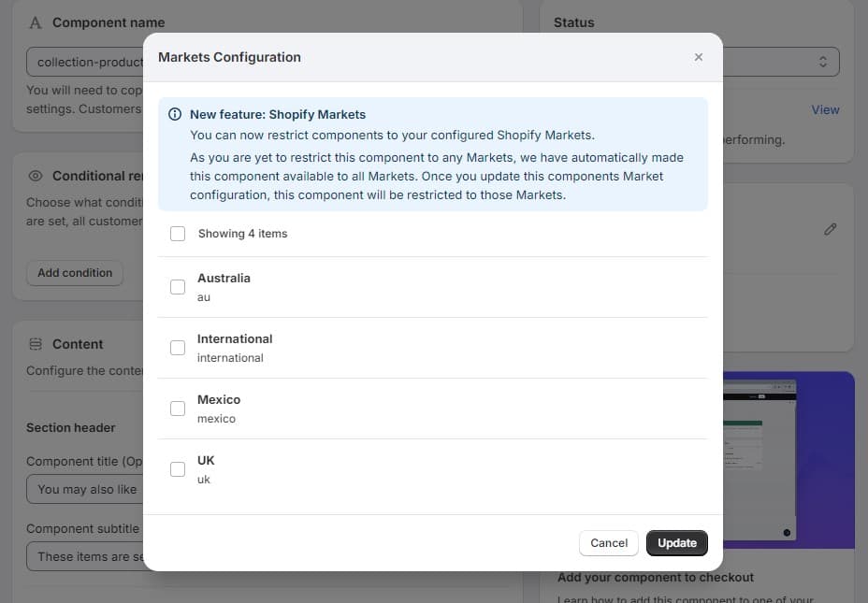Click the Component name letter icon

[36, 22]
